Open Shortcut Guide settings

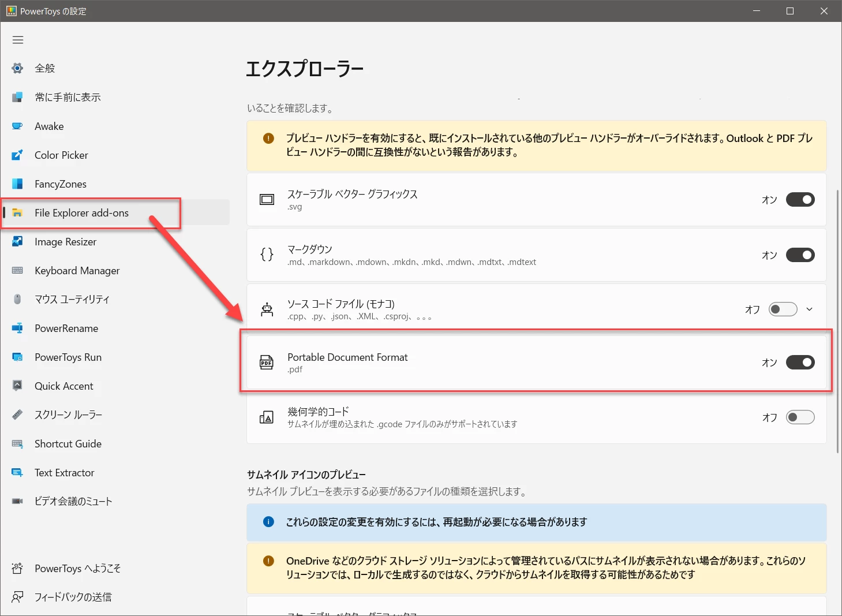pyautogui.click(x=115, y=443)
